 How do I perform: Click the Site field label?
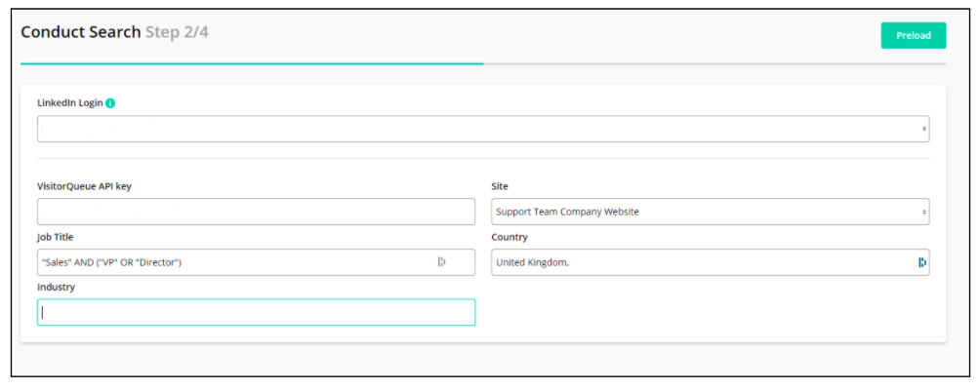click(x=500, y=186)
